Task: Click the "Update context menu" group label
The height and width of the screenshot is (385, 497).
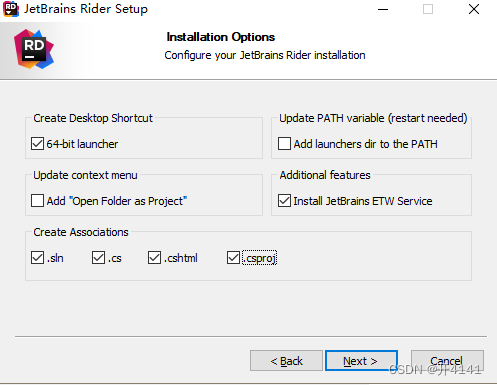Action: point(85,175)
